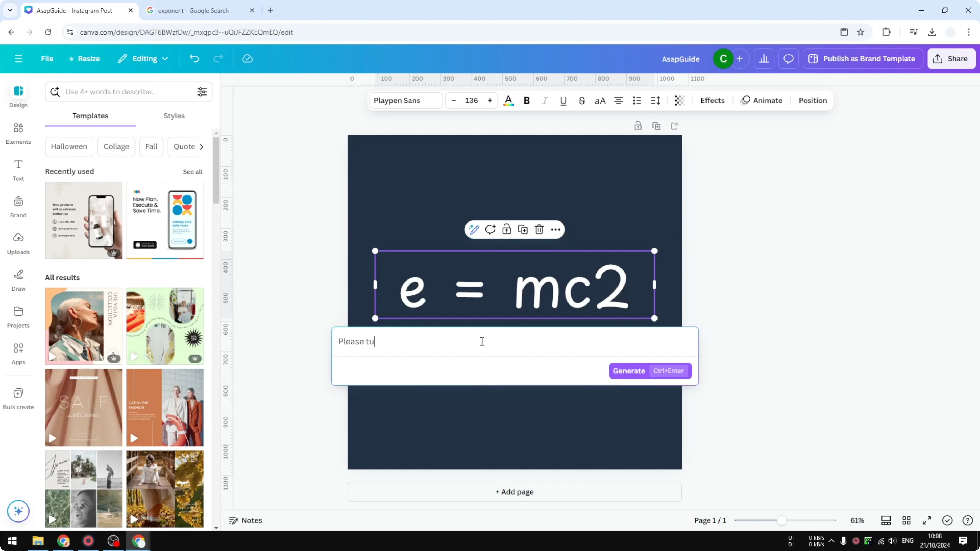This screenshot has height=551, width=980.
Task: Open Bulk create panel
Action: 18,398
